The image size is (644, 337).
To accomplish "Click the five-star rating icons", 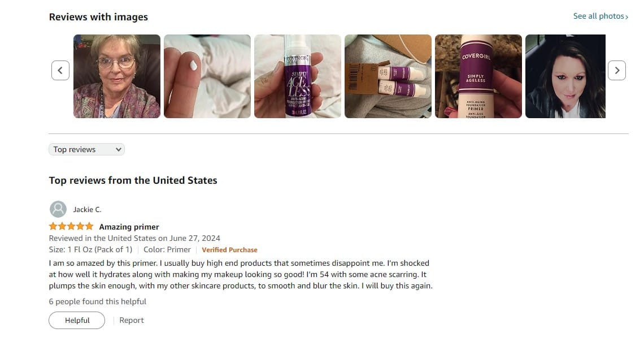I will point(72,226).
